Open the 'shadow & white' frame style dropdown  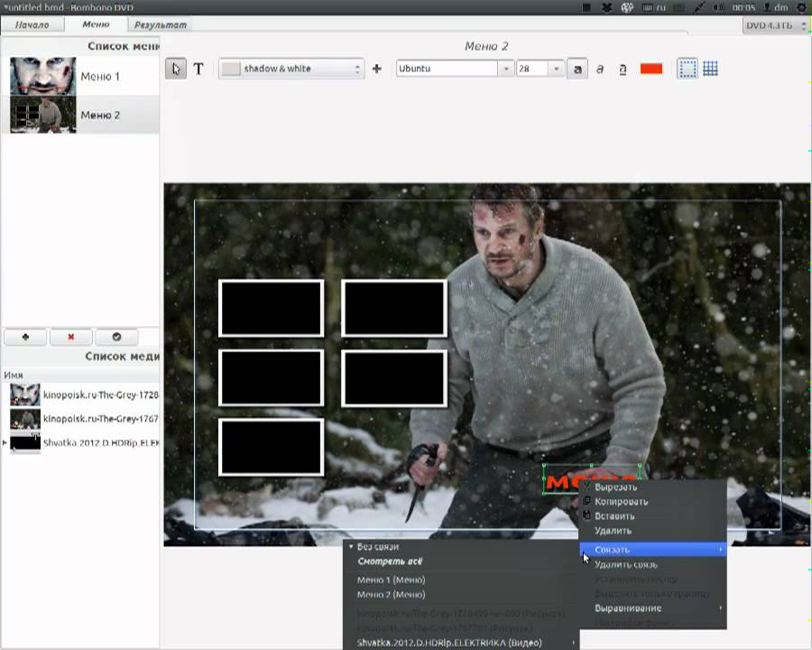coord(291,69)
